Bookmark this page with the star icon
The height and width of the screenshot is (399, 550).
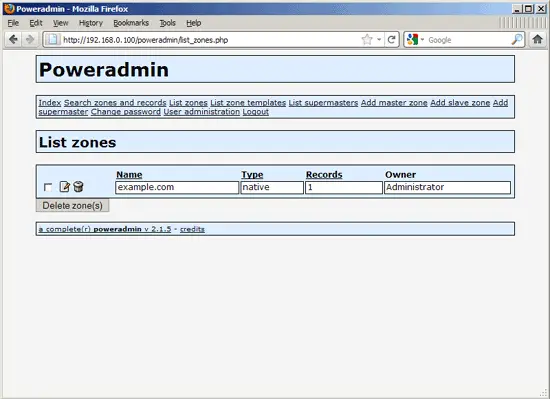pyautogui.click(x=367, y=40)
